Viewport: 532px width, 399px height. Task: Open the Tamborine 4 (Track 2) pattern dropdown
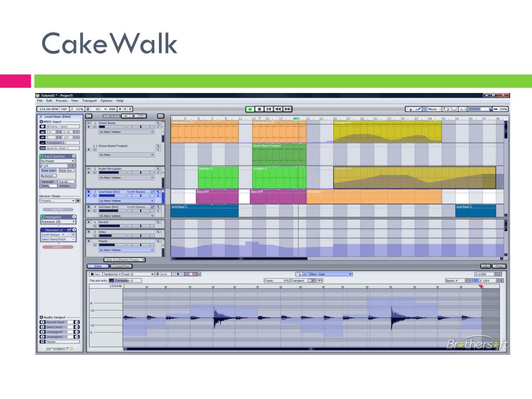tap(128, 274)
